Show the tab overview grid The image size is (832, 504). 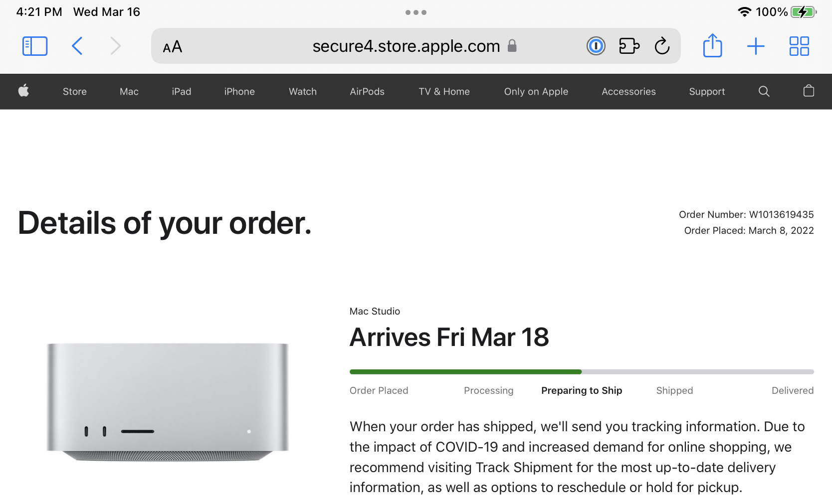tap(799, 46)
